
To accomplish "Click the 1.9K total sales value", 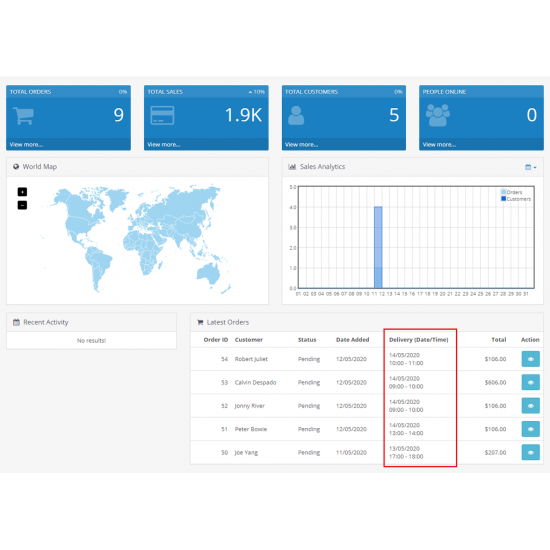I will (243, 115).
